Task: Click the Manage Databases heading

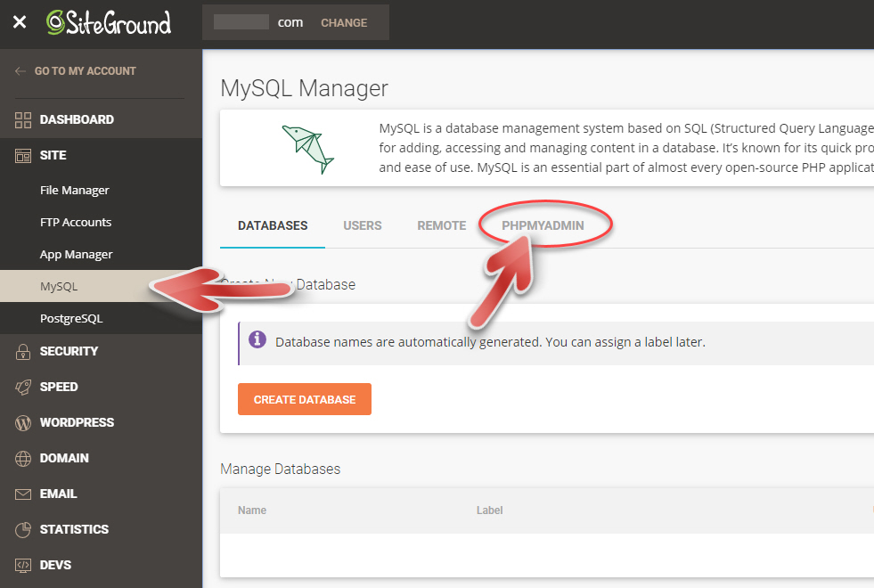Action: [x=281, y=469]
